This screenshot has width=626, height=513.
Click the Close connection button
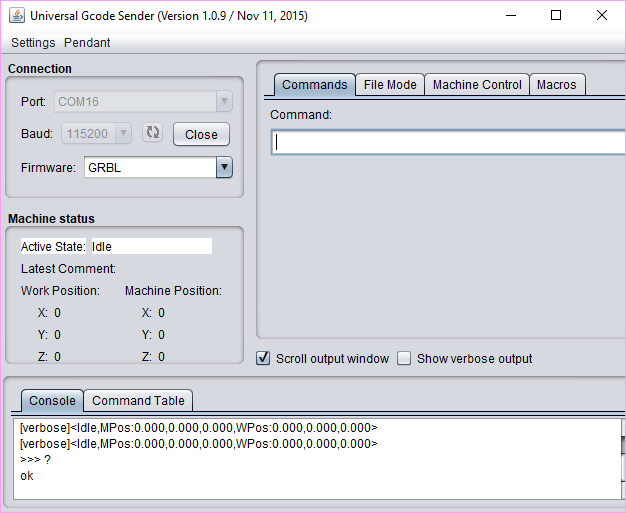click(201, 134)
